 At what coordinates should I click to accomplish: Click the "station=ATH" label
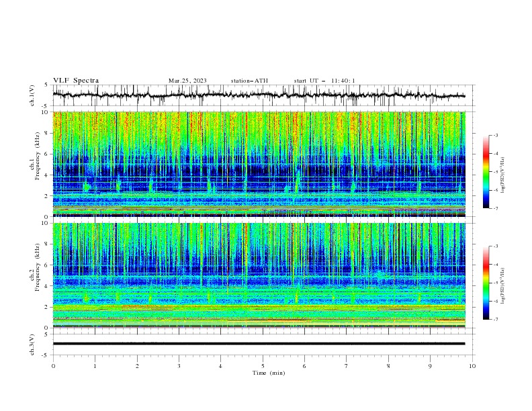(x=249, y=81)
